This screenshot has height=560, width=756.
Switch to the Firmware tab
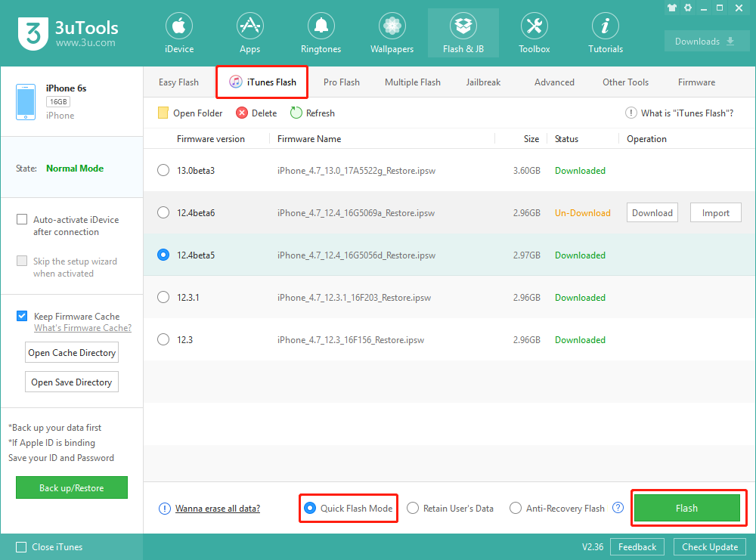click(x=696, y=82)
